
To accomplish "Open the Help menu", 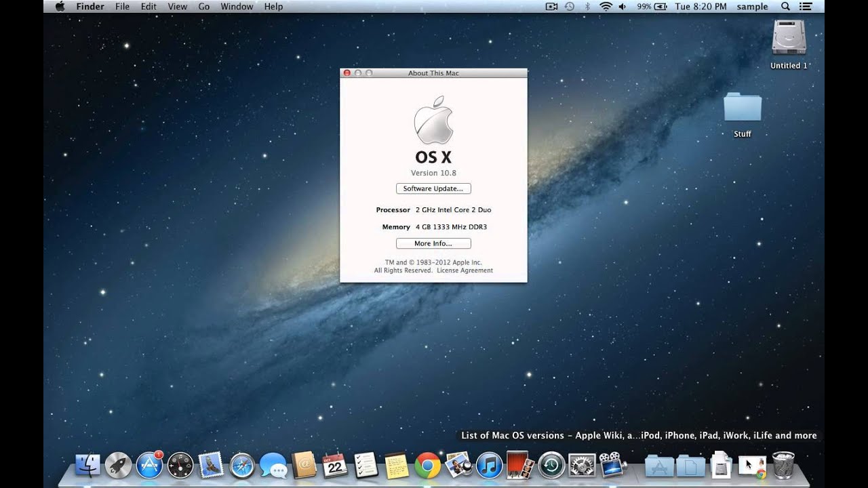I will point(273,6).
